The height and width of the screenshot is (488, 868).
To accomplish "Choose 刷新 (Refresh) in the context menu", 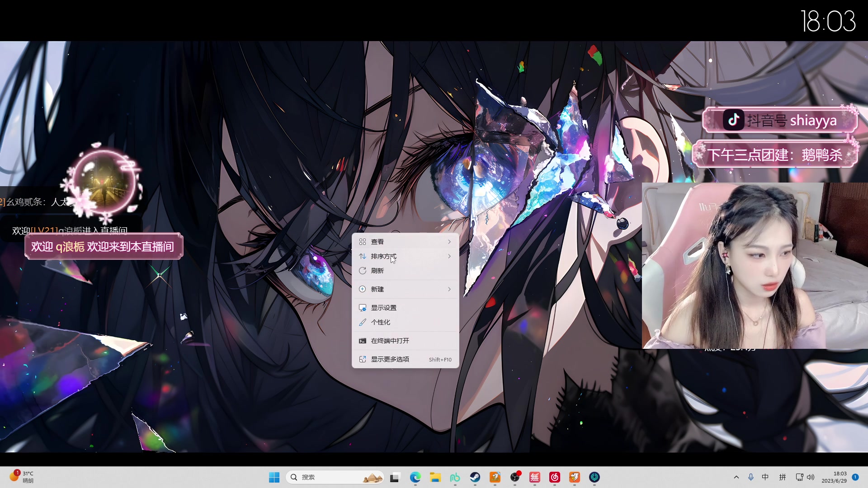I will tap(405, 271).
